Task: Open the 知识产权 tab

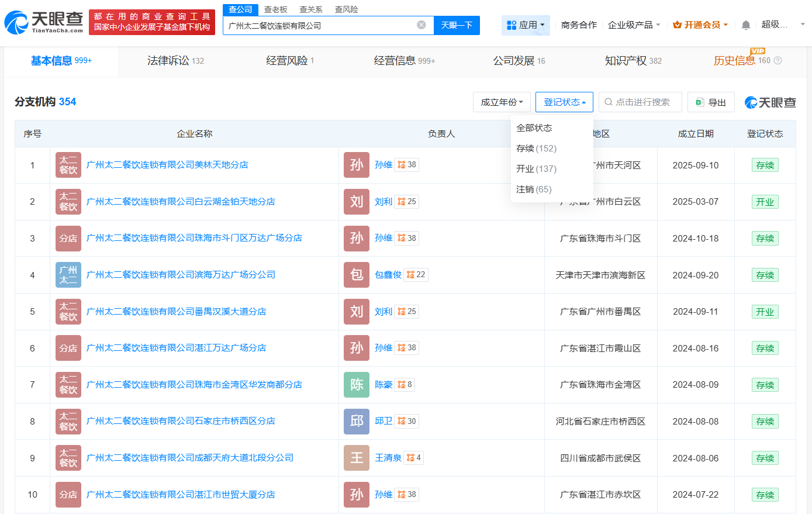Action: click(x=633, y=61)
